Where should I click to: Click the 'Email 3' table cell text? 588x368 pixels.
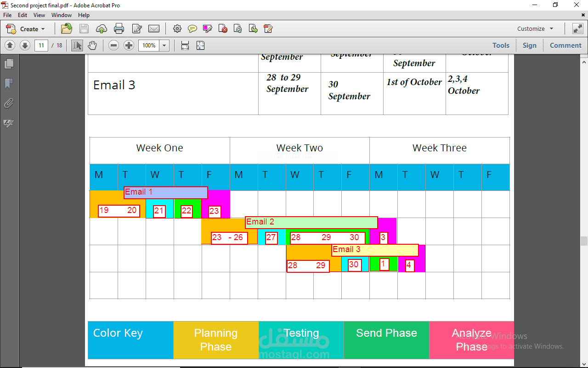[x=114, y=85]
